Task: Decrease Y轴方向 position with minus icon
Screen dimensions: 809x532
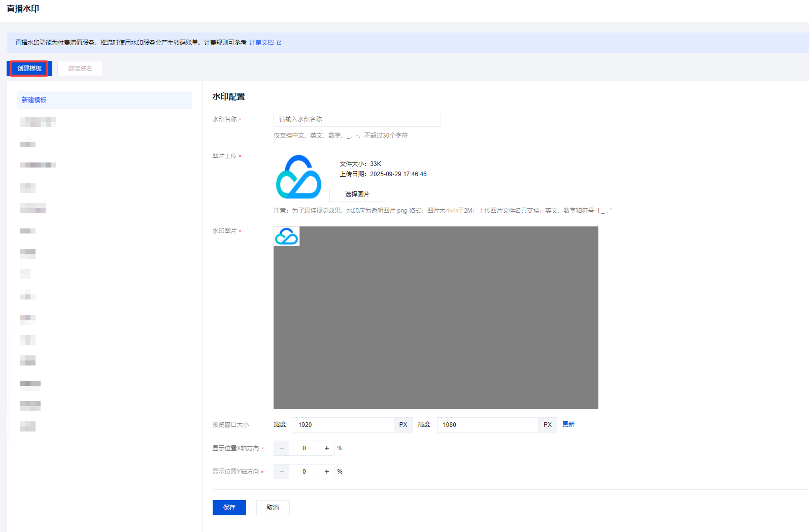Action: point(281,472)
